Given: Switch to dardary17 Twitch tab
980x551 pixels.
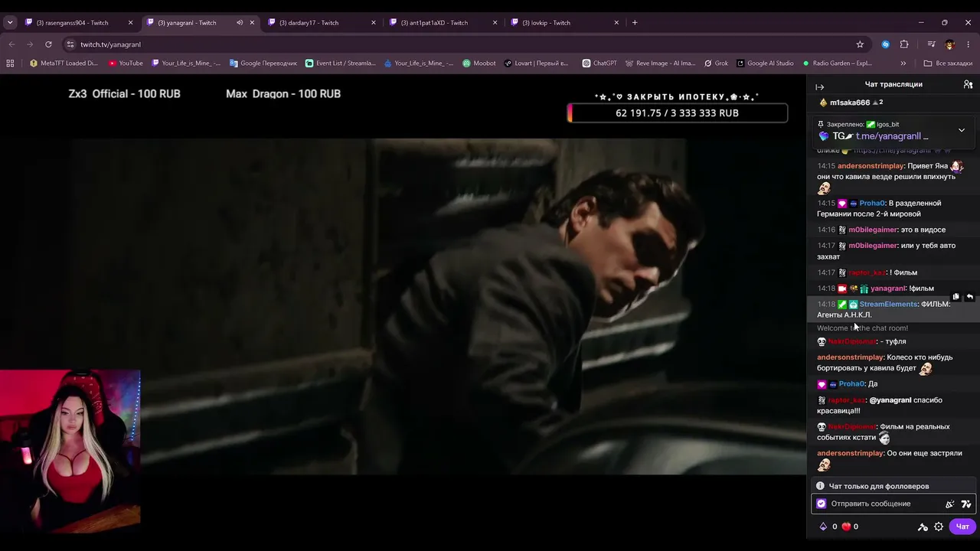Looking at the screenshot, I should (x=309, y=23).
